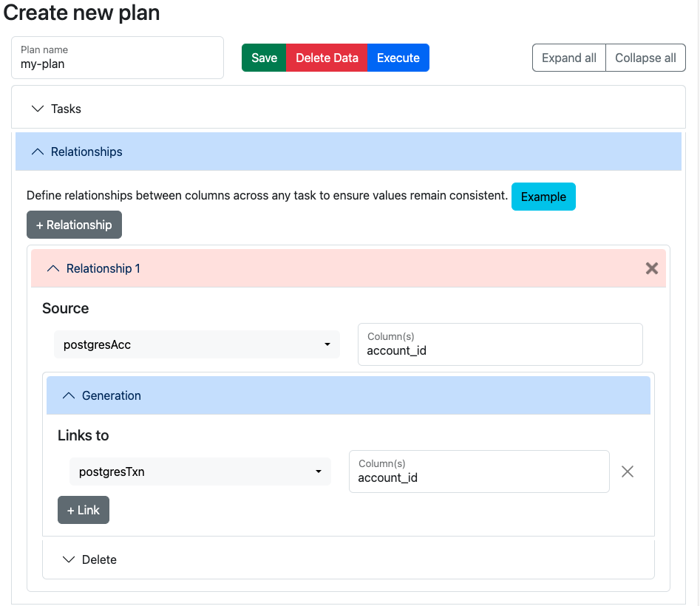Open the postgresAcc source dropdown

(x=197, y=344)
